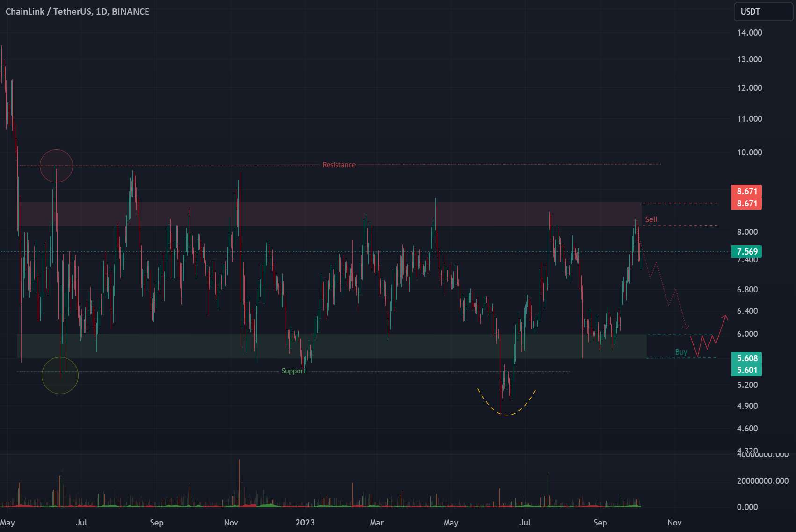This screenshot has width=796, height=532.
Task: Click the 'Sell' zone label
Action: point(651,219)
